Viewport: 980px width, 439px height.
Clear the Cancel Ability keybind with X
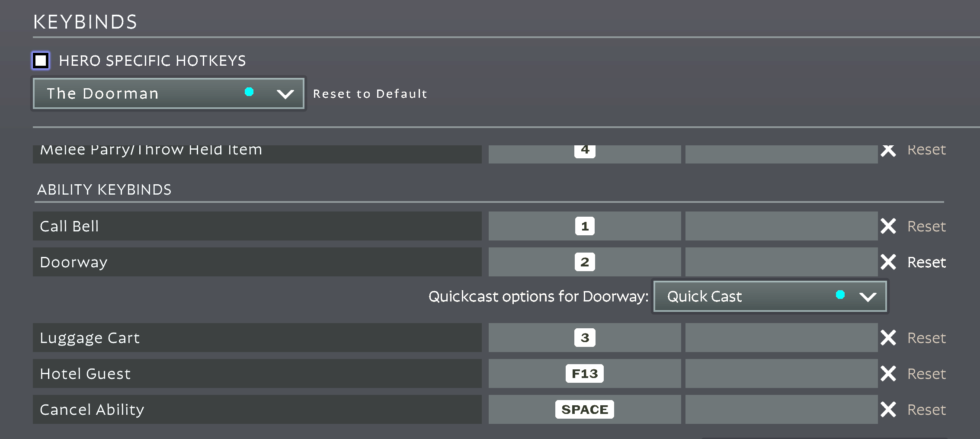click(888, 410)
